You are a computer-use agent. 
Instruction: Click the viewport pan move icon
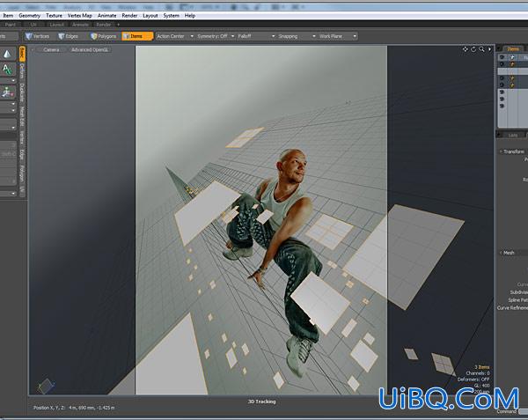click(x=466, y=49)
